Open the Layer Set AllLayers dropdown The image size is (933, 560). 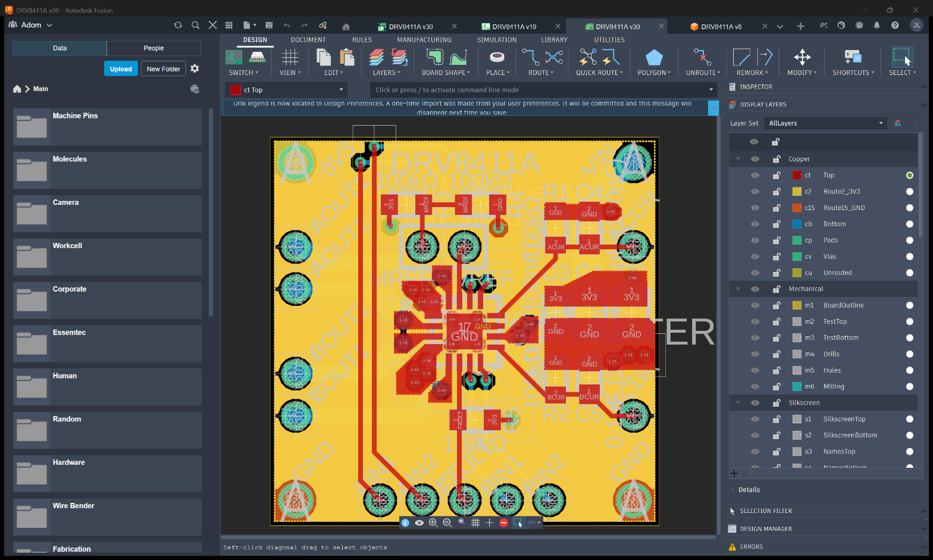tap(826, 123)
